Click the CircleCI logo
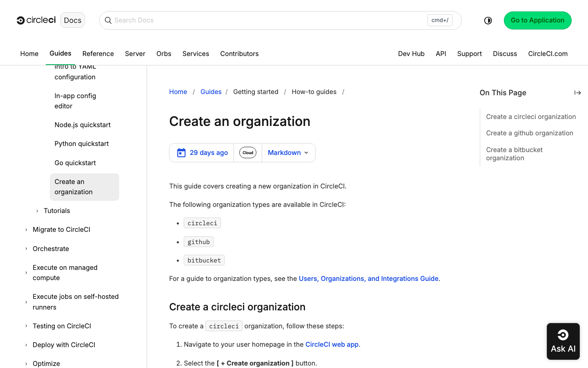Image resolution: width=588 pixels, height=368 pixels. [x=36, y=20]
